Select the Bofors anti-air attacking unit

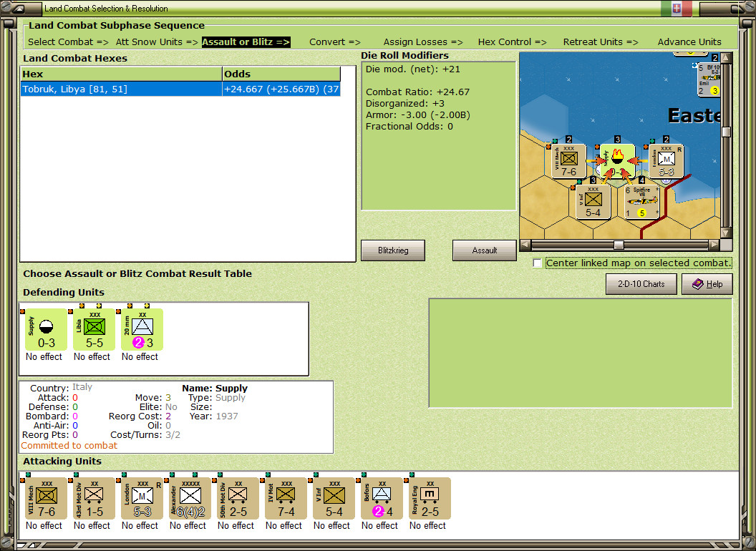(382, 499)
